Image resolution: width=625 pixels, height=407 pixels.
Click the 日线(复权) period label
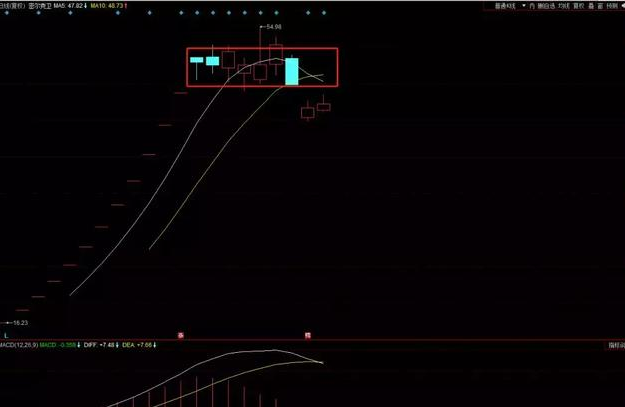[12, 6]
